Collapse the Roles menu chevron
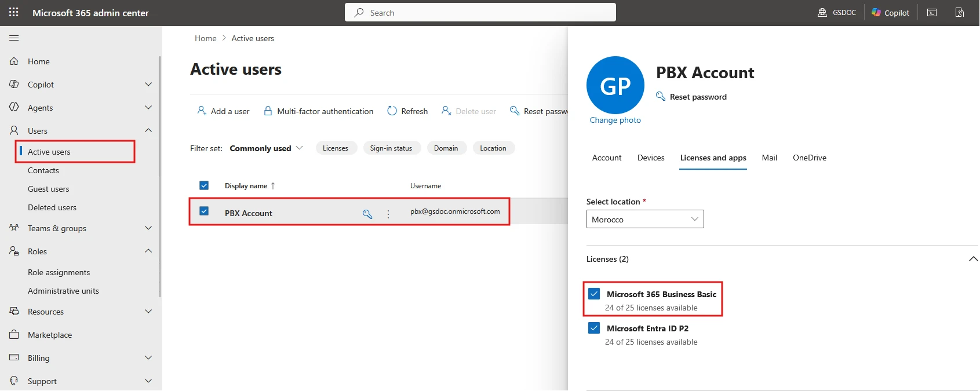980x391 pixels. 148,251
